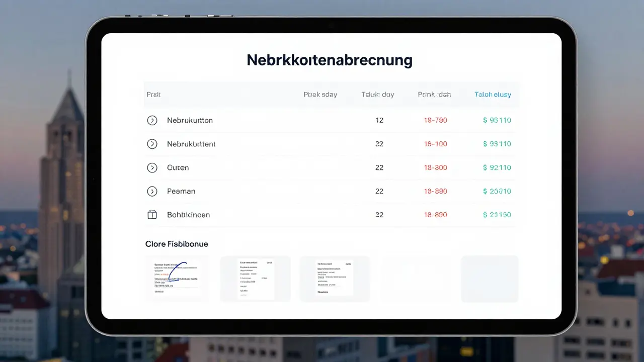Click the calendar icon beside Bohtlkincen
The height and width of the screenshot is (362, 644).
click(152, 214)
